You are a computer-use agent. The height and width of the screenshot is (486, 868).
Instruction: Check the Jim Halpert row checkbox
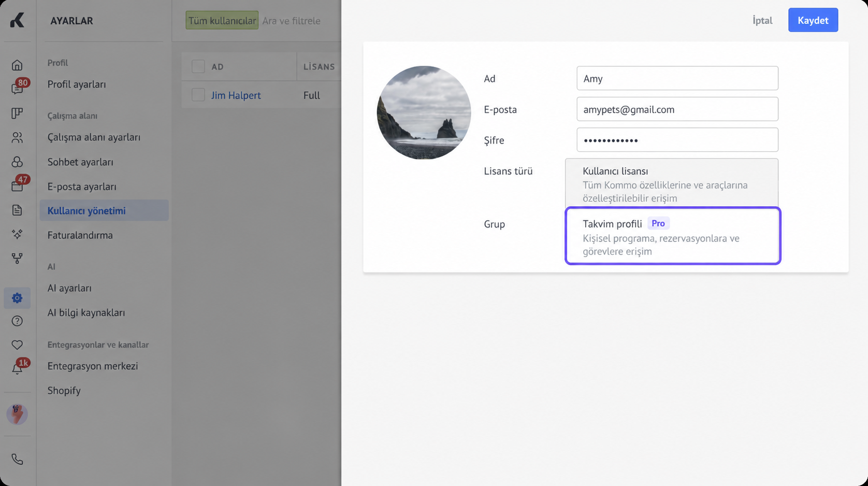click(x=198, y=95)
